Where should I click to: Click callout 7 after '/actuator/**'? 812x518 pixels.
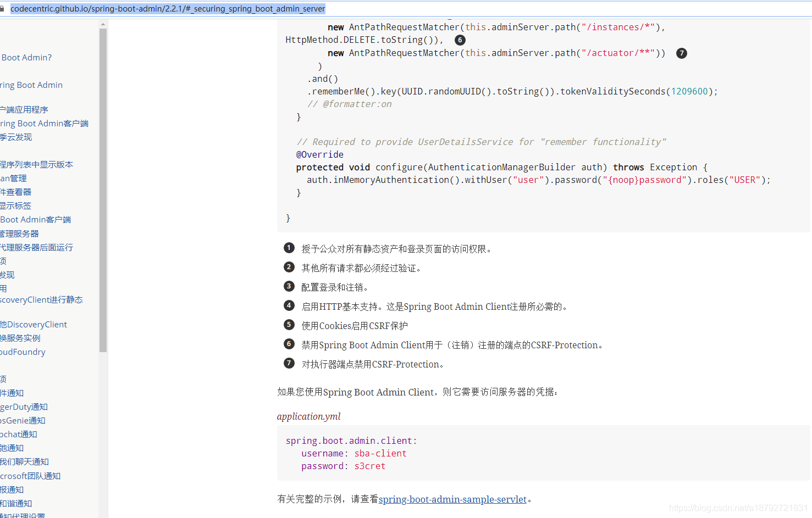(682, 53)
